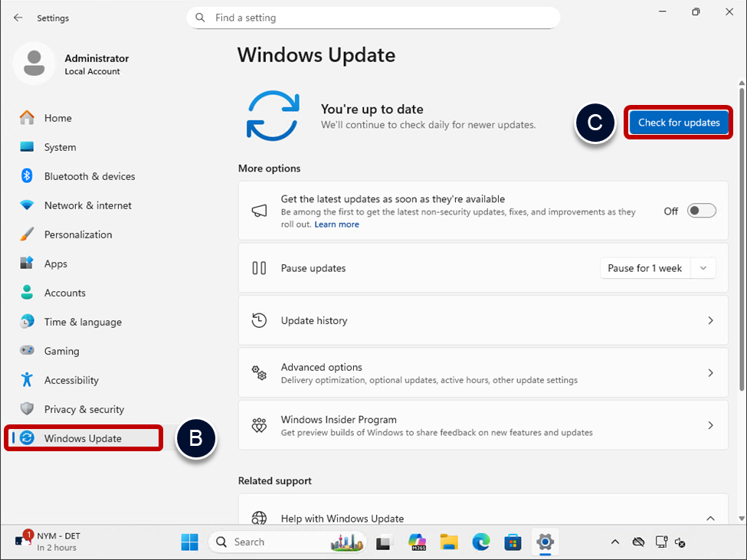Open Gaming settings in sidebar
The height and width of the screenshot is (560, 747).
click(61, 351)
